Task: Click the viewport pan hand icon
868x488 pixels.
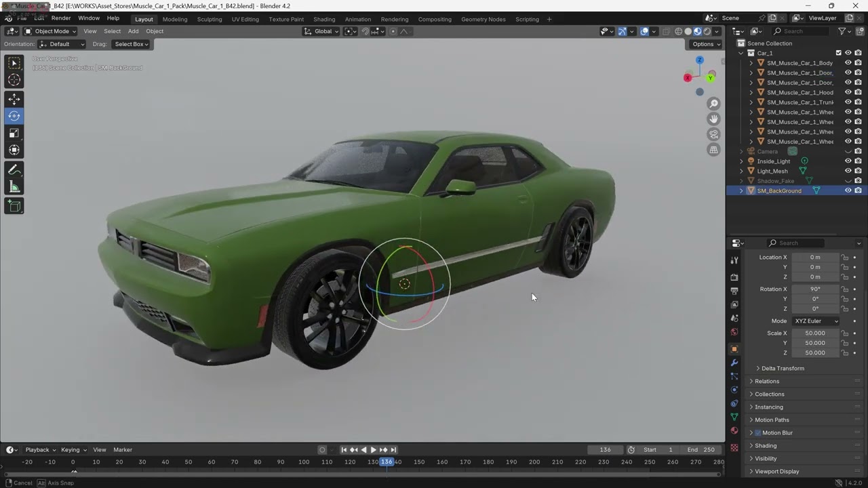Action: pyautogui.click(x=713, y=119)
